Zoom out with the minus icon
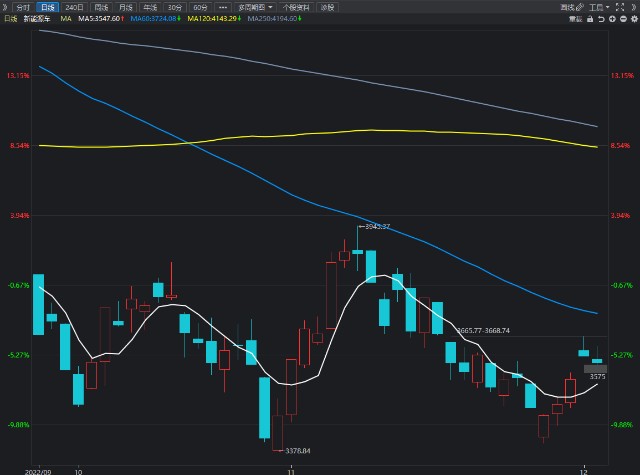This screenshot has height=475, width=640. point(623,19)
